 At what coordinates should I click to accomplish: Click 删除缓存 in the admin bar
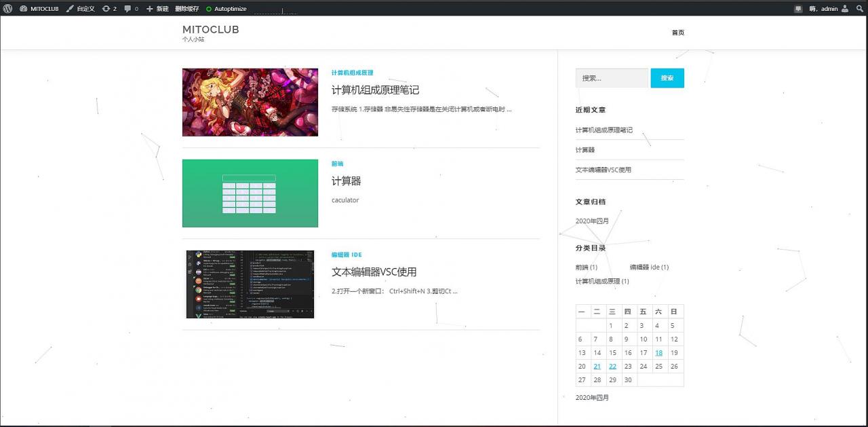186,9
